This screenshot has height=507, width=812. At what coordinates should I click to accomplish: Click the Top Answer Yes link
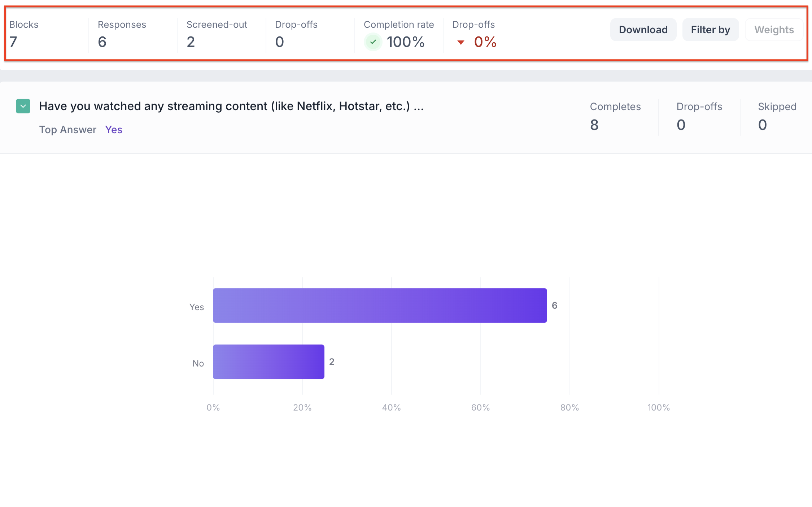[114, 130]
